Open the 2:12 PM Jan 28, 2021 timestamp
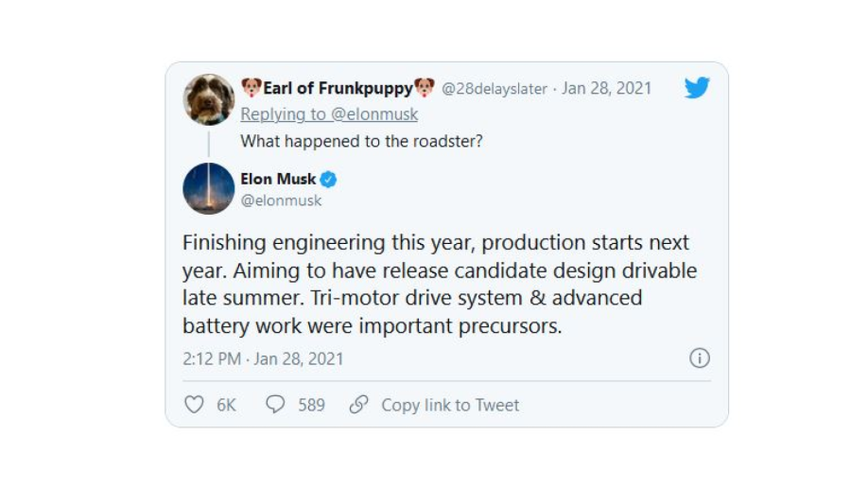868x488 pixels. click(x=263, y=359)
